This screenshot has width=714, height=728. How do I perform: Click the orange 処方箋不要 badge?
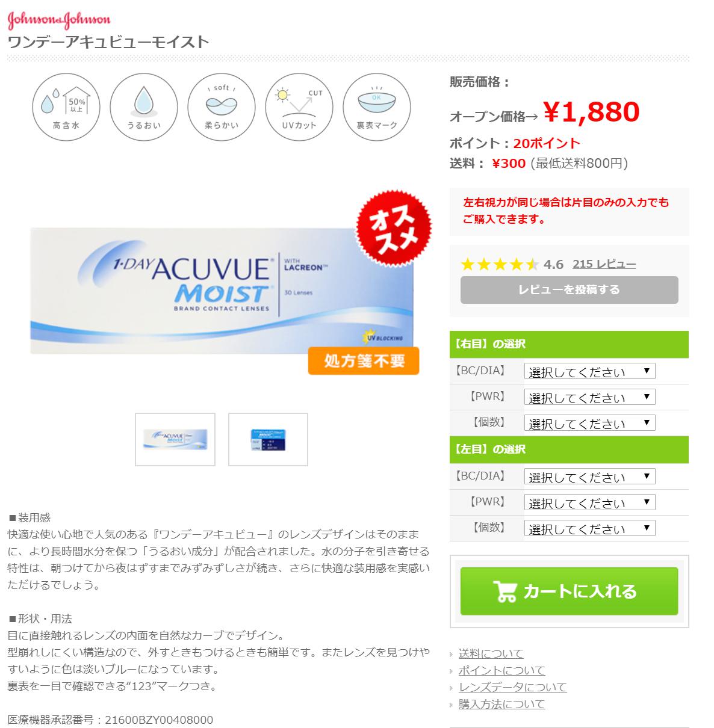(364, 361)
